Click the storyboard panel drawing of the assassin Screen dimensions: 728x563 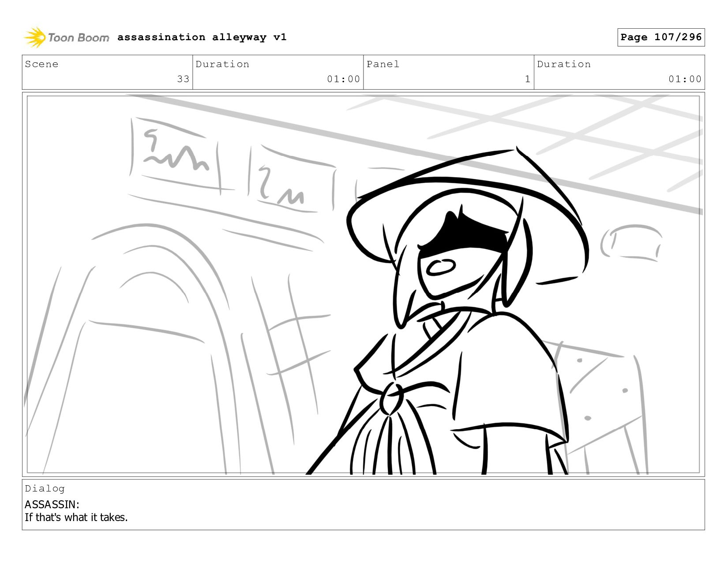click(x=364, y=284)
